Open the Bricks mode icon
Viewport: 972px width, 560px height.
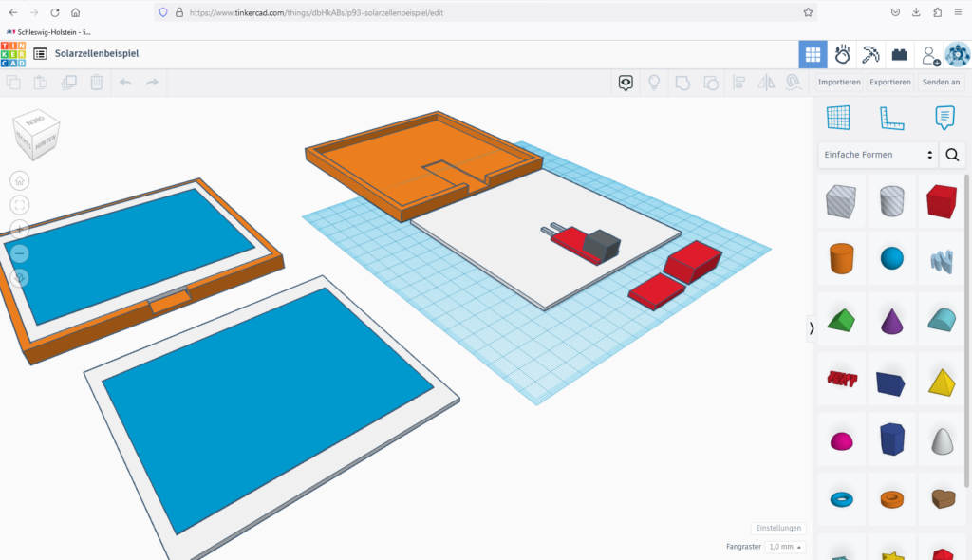click(x=899, y=54)
